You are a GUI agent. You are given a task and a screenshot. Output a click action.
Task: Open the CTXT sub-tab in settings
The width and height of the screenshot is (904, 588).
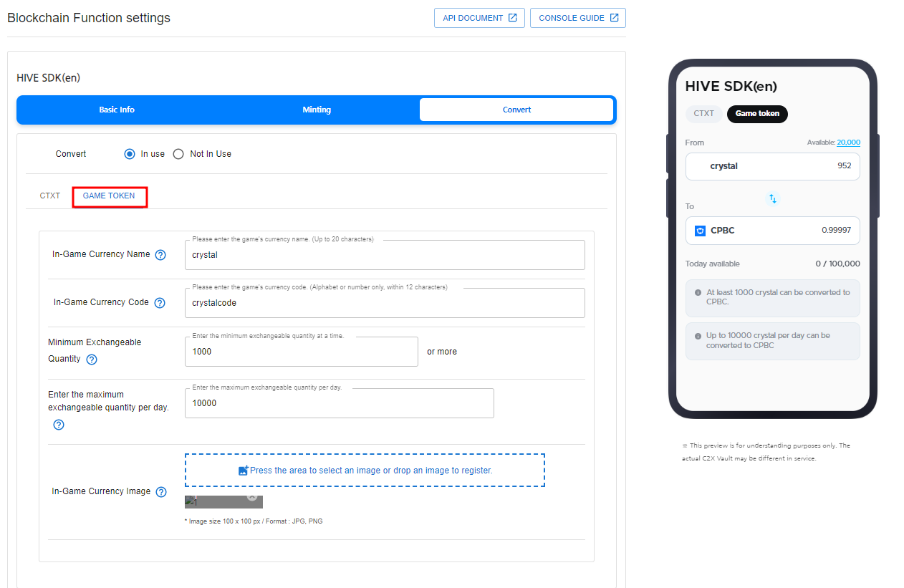click(x=50, y=196)
